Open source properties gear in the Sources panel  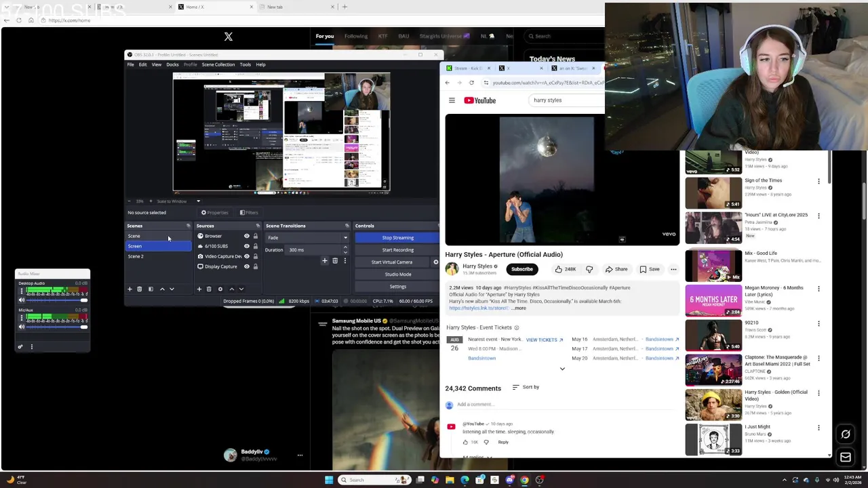pos(220,289)
